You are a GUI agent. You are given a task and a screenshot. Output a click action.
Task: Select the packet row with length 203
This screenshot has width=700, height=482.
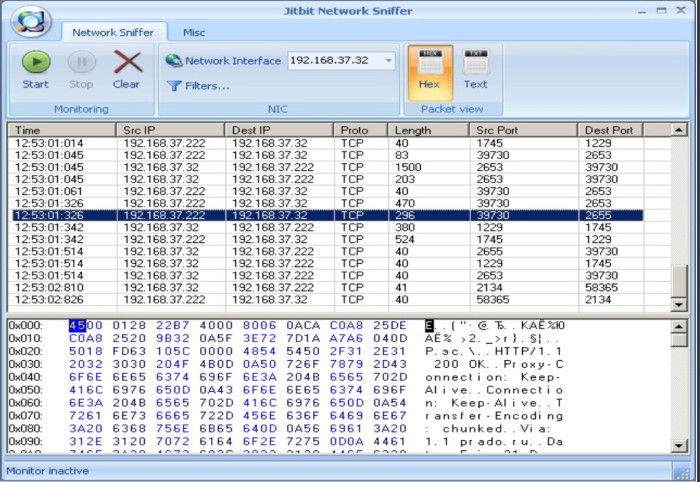tap(326, 179)
